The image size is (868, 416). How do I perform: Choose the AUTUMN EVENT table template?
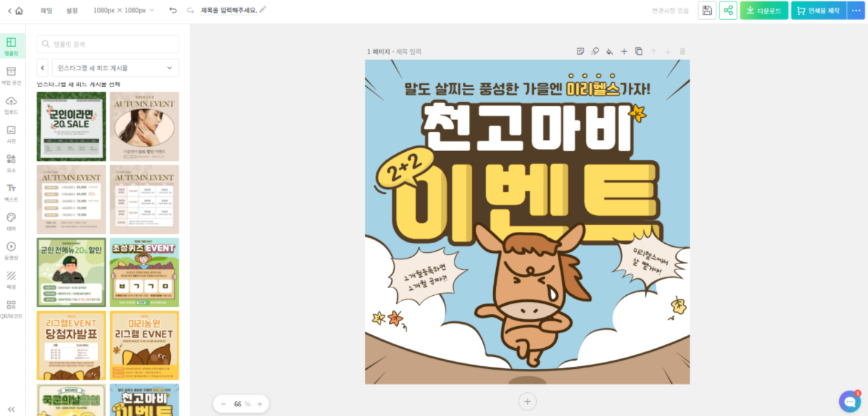pyautogui.click(x=144, y=200)
